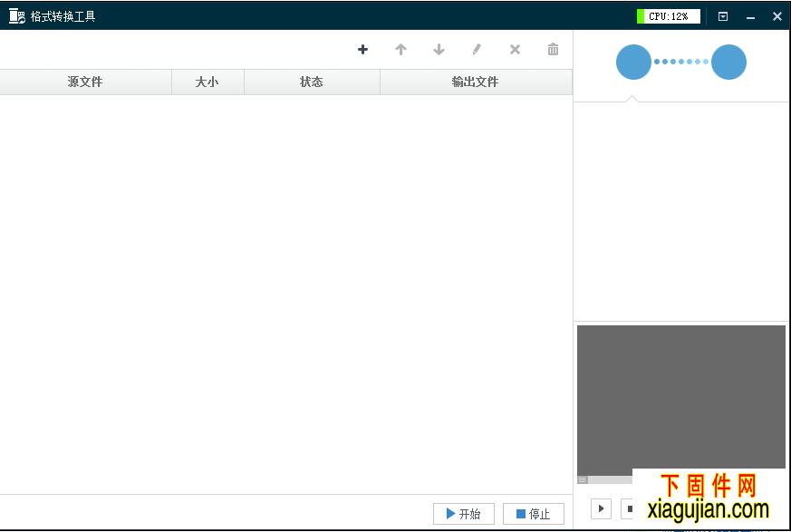
Task: Edit item using the pencil icon
Action: pyautogui.click(x=477, y=50)
